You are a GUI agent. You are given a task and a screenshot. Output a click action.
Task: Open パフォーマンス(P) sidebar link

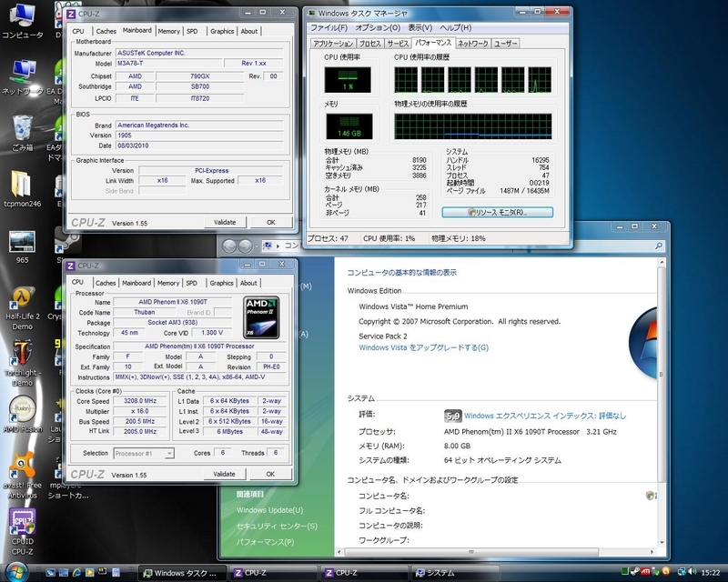tap(265, 542)
